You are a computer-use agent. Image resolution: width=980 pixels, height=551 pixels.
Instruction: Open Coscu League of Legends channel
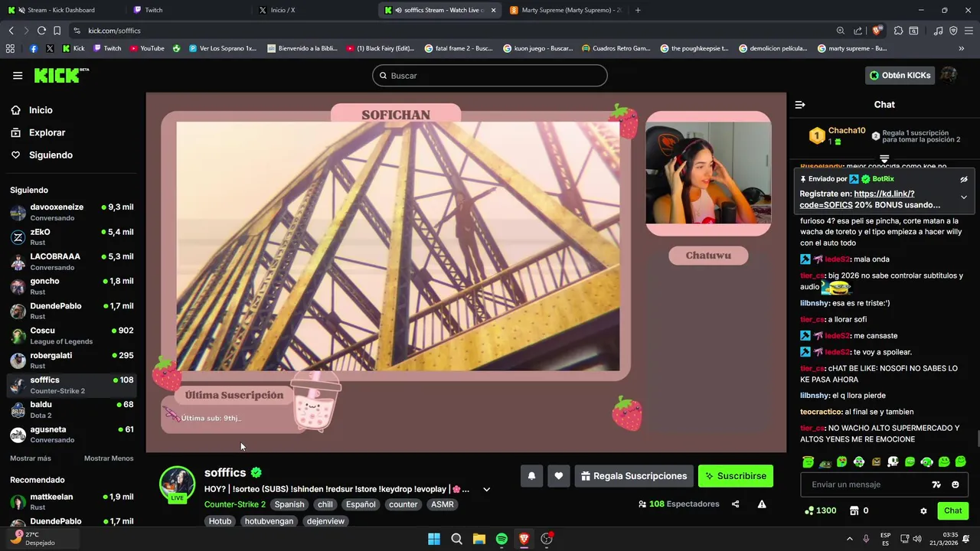point(72,336)
